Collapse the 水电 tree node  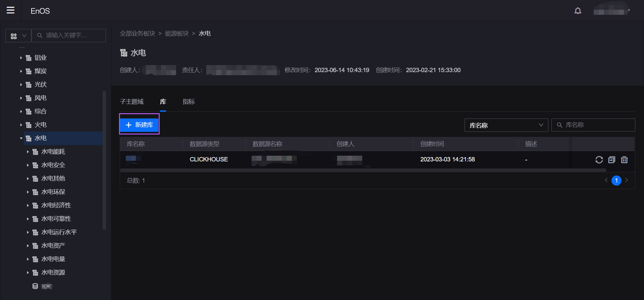coord(21,138)
